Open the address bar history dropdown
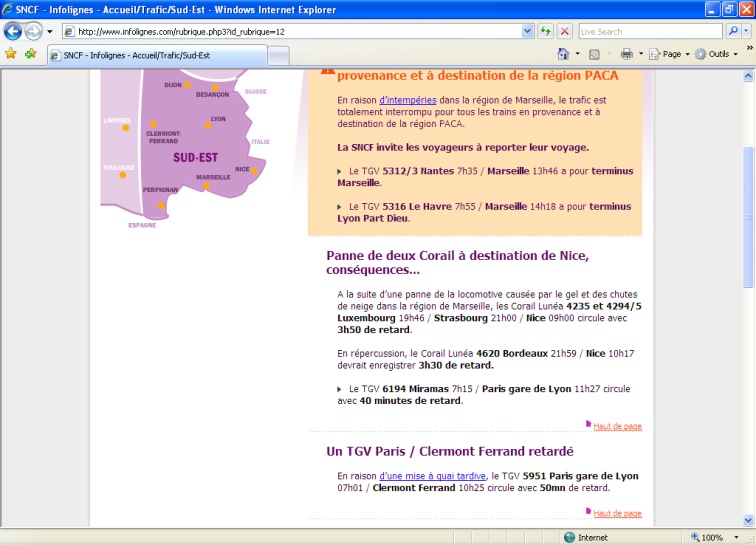 (528, 31)
